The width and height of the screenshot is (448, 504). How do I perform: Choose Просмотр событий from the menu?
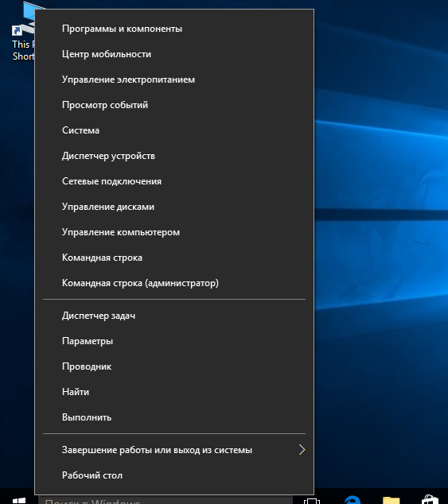click(x=174, y=105)
